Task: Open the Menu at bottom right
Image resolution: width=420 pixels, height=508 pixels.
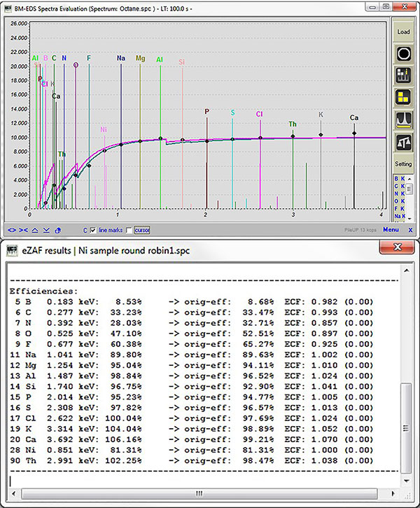Action: click(391, 230)
